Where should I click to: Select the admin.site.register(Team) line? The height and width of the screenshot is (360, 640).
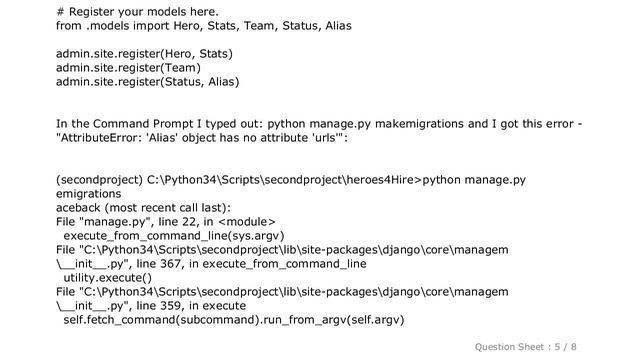(128, 68)
